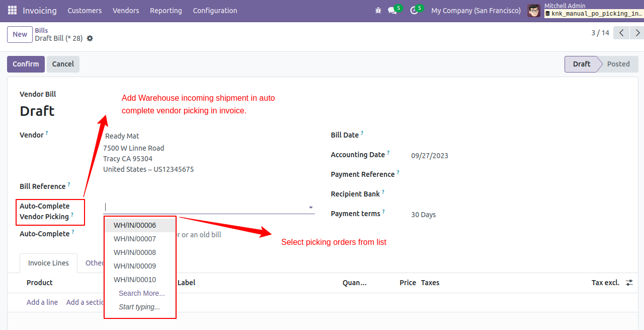Open the activities clock icon
The height and width of the screenshot is (330, 644).
tap(414, 11)
